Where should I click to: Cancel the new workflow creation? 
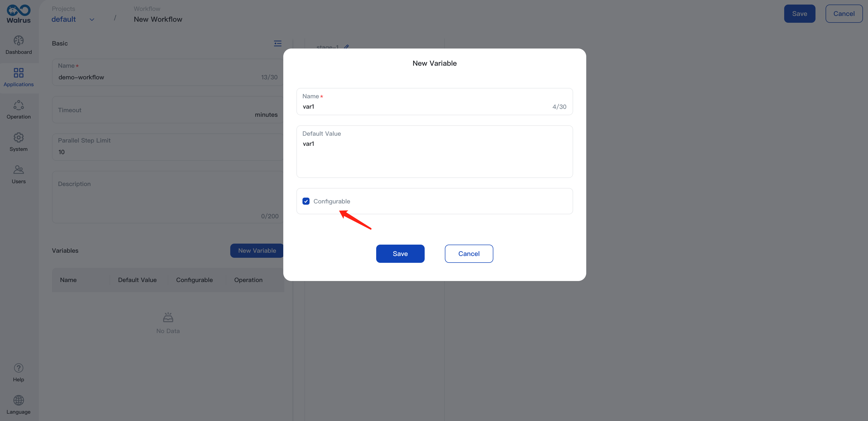pyautogui.click(x=844, y=13)
